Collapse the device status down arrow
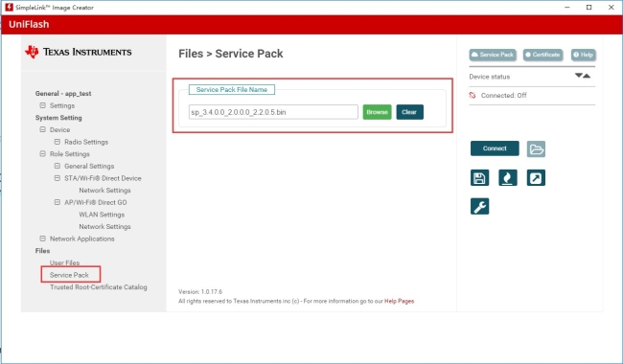The width and height of the screenshot is (623, 364). 579,76
